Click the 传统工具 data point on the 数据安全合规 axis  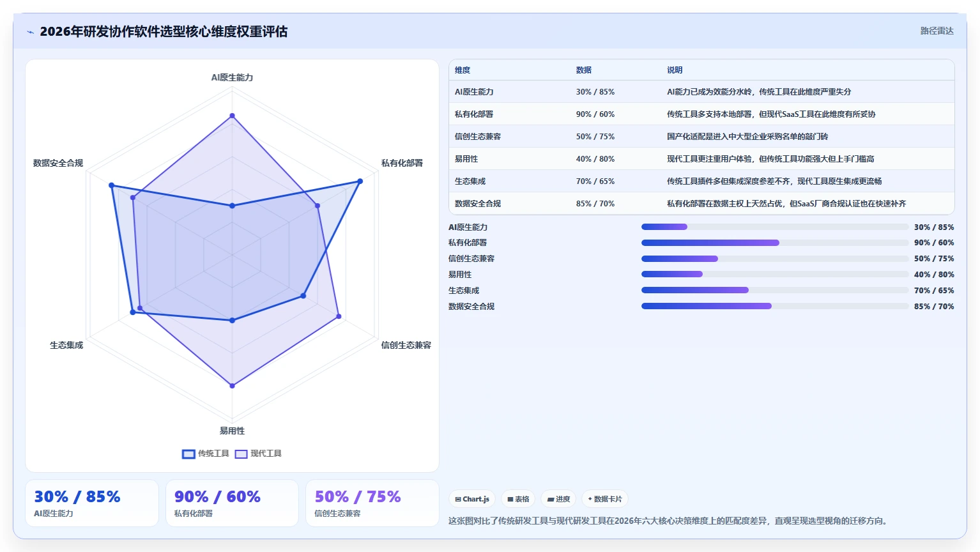tap(112, 186)
